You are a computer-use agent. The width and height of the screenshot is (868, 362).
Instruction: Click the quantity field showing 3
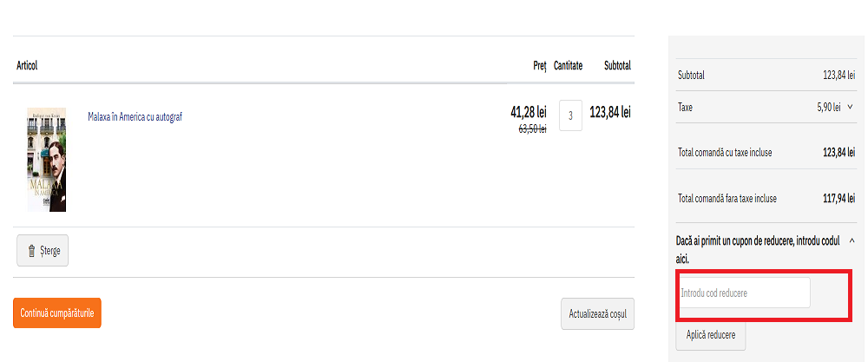570,115
